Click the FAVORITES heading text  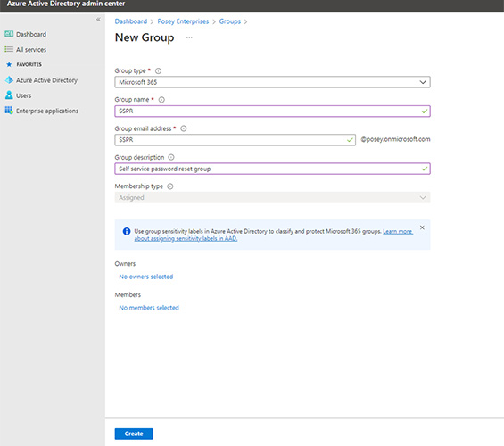coord(29,64)
